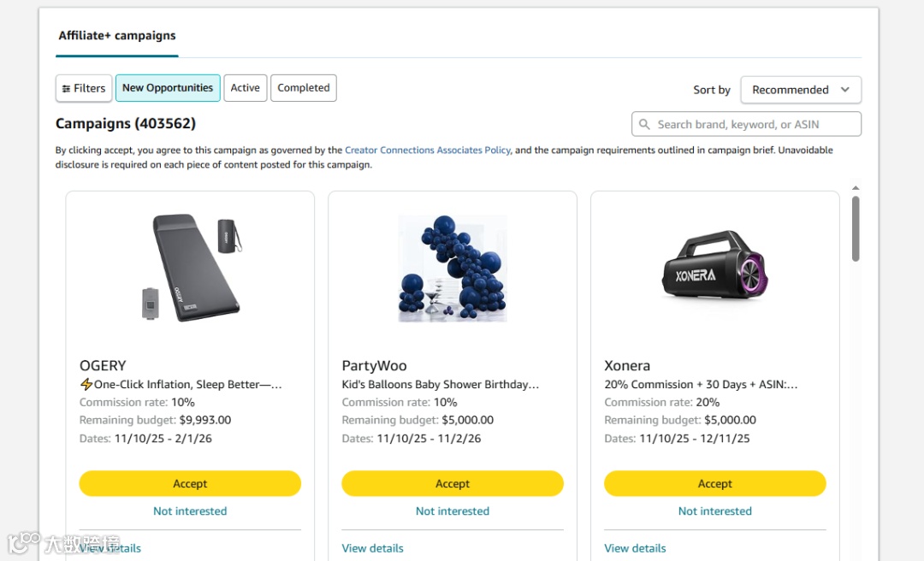This screenshot has height=561, width=924.
Task: Select the New Opportunities filter
Action: (x=168, y=88)
